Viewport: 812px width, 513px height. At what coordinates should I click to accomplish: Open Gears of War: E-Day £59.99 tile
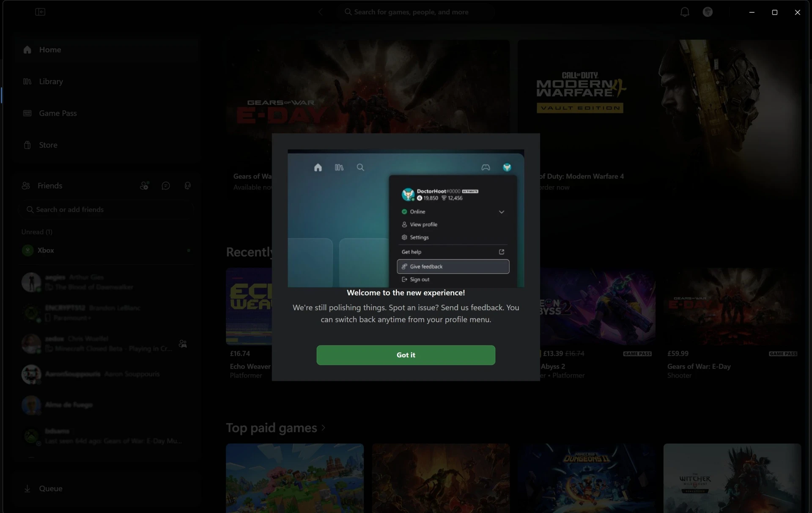(732, 324)
